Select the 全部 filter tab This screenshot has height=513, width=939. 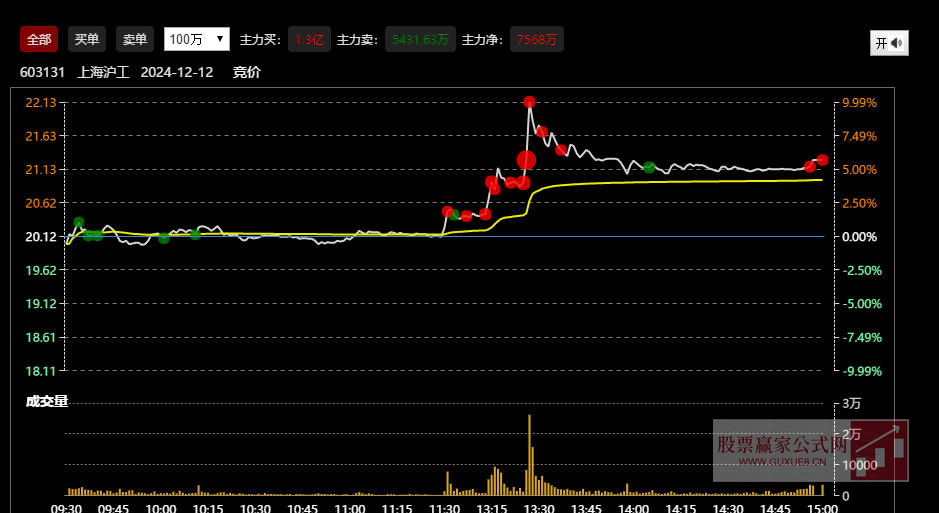point(39,39)
